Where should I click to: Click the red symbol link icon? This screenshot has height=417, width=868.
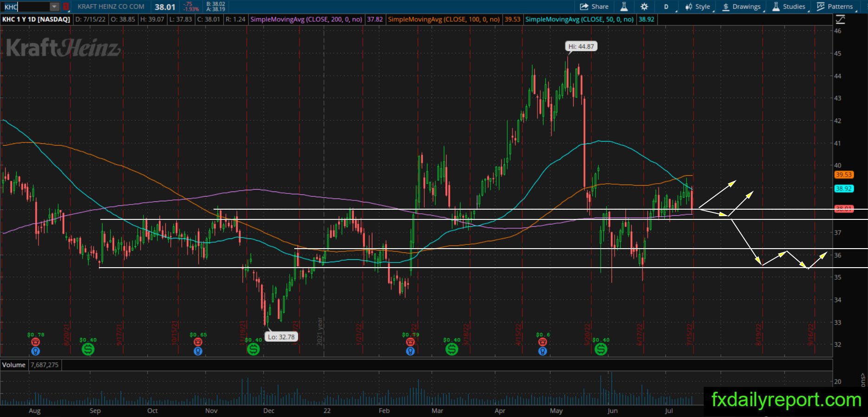click(66, 7)
